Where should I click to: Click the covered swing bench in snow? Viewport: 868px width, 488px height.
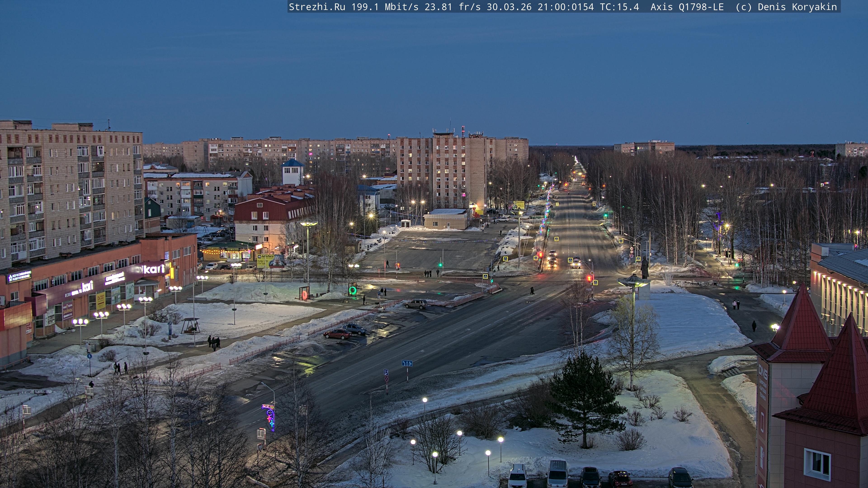coord(190,326)
